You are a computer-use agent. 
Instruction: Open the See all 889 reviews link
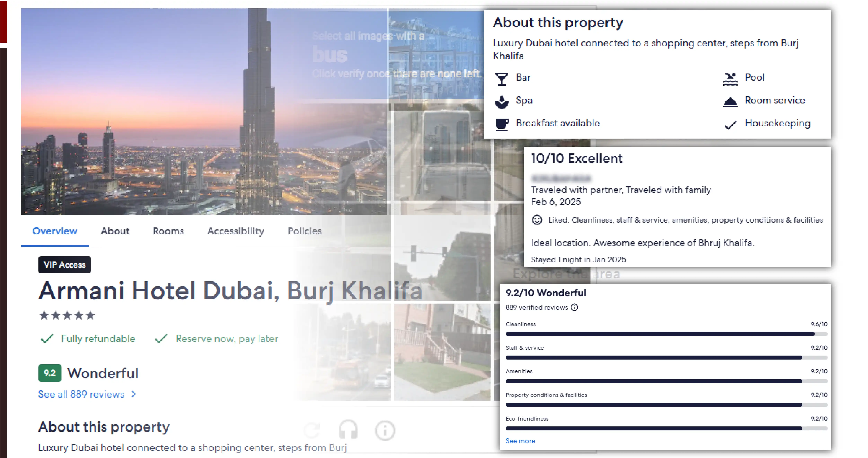81,394
